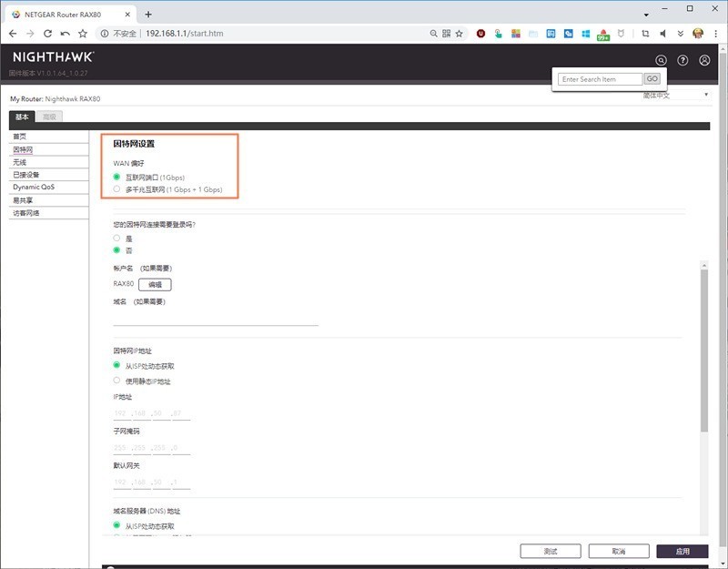Click the not-secure info icon
The image size is (728, 569).
click(x=105, y=34)
